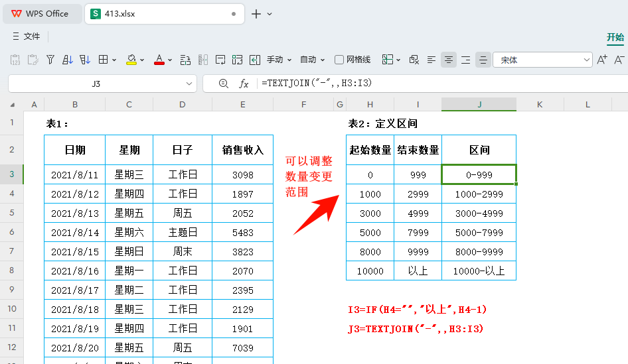Click cell 主题日
This screenshot has height=364, width=628.
pos(183,233)
